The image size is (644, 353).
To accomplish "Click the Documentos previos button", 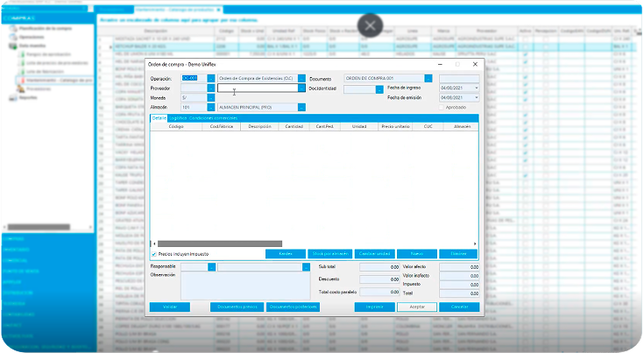I will (x=237, y=307).
